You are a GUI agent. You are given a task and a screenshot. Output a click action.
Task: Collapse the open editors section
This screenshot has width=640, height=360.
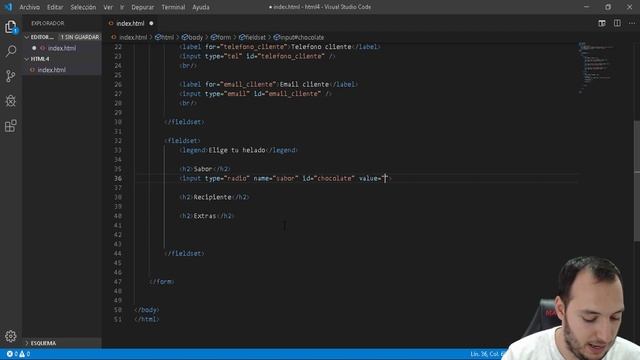[27, 37]
